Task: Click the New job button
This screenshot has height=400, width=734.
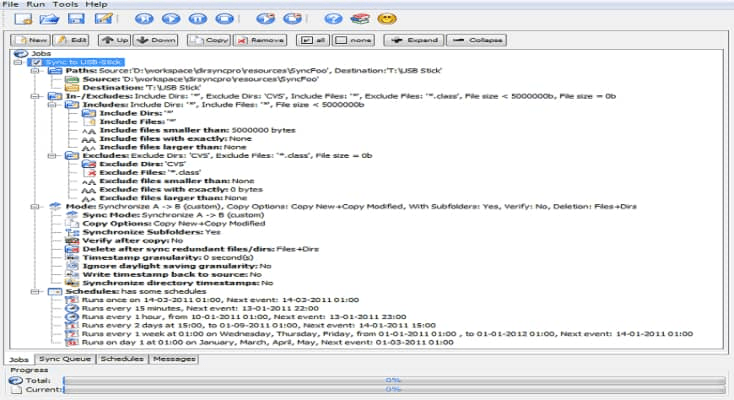Action: point(30,40)
